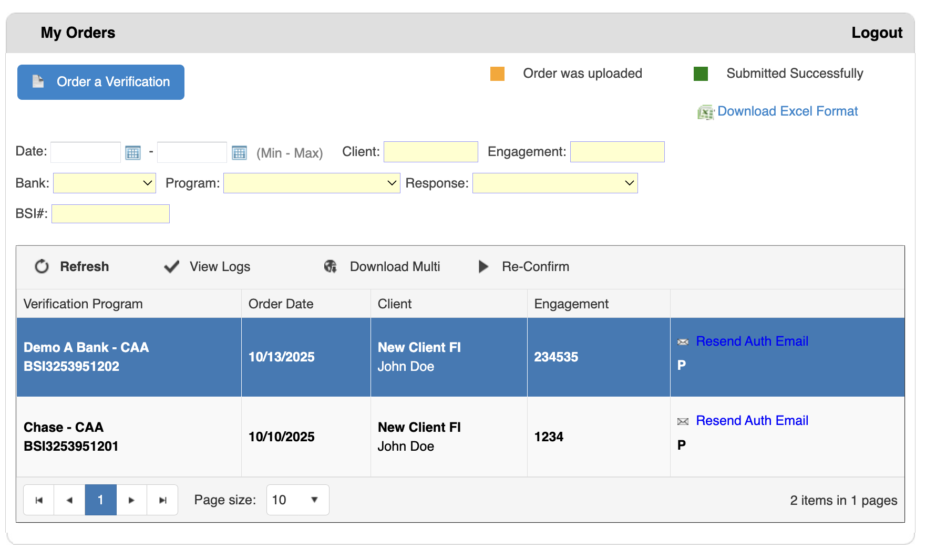
Task: Click envelope icon in Chase - CAA row
Action: point(683,421)
